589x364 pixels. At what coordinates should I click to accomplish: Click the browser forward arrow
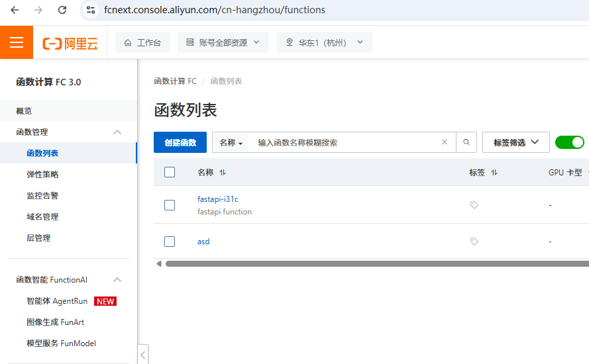(x=38, y=10)
